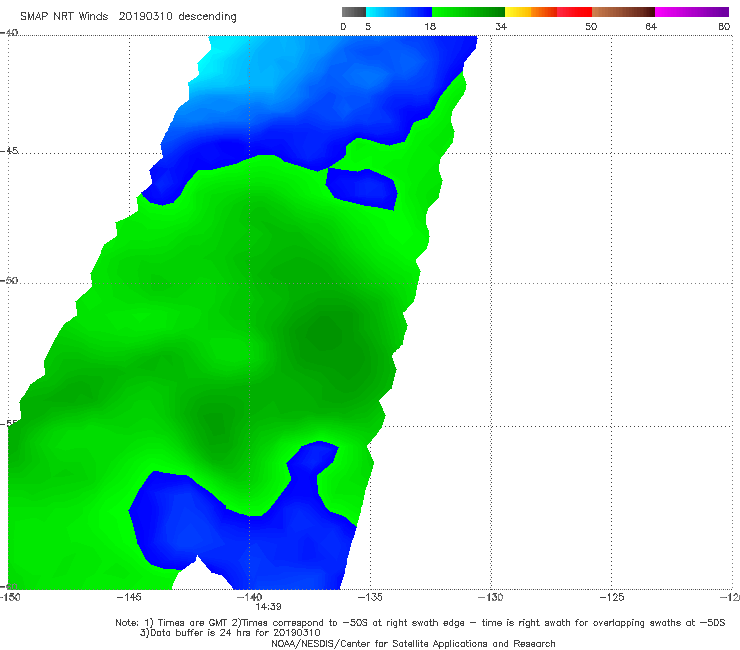Click the '-140' longitude axis label
Viewport: 740px width, 650px height.
(x=249, y=597)
